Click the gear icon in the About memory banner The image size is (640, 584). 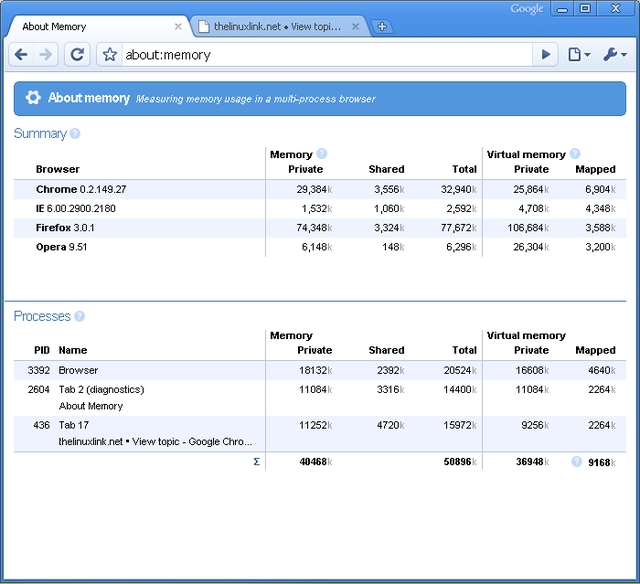pos(33,98)
